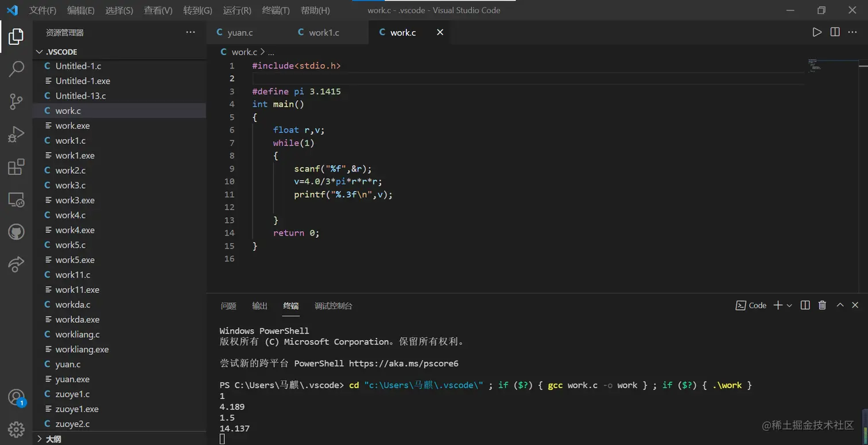Image resolution: width=868 pixels, height=445 pixels.
Task: Click the editor more actions ellipsis
Action: tap(852, 32)
